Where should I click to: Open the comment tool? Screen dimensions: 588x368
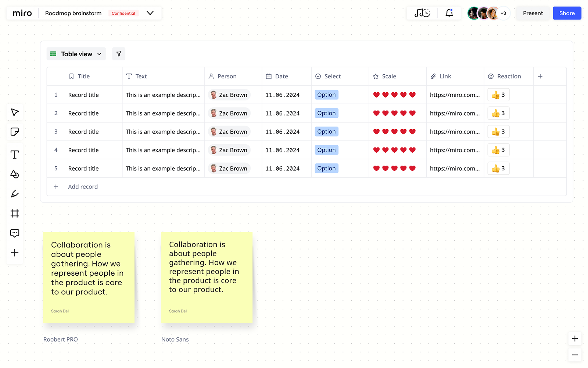tap(15, 233)
